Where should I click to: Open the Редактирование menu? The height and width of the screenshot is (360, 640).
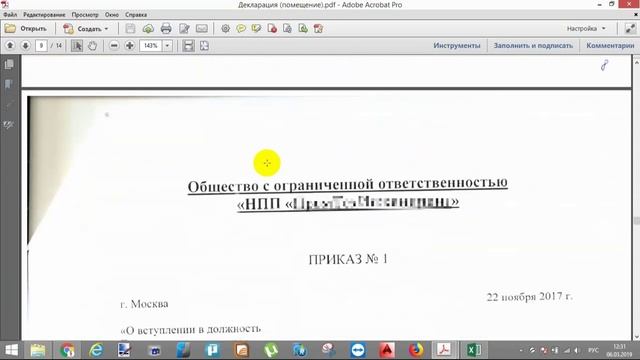(44, 15)
